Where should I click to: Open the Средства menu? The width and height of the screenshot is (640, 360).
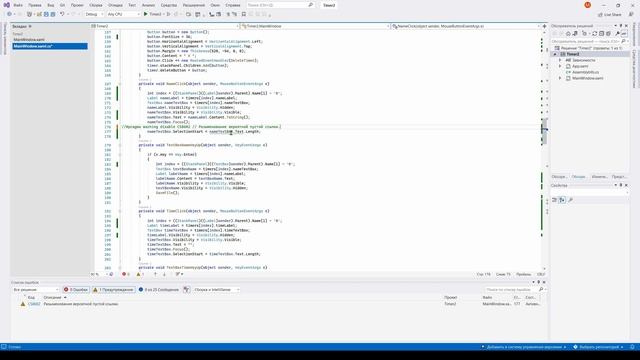[x=169, y=5]
